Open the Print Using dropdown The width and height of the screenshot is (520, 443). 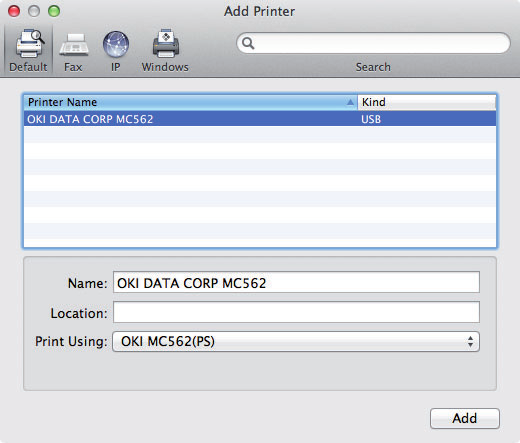point(296,341)
